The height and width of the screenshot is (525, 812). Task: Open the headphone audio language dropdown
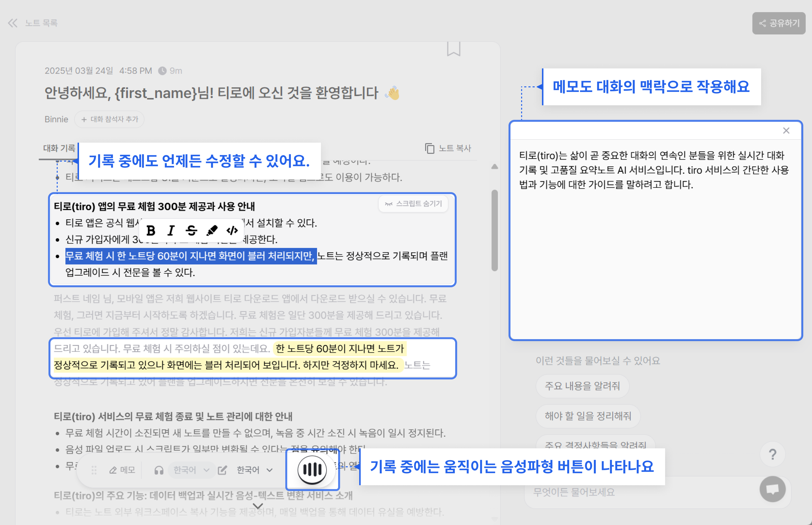coord(191,470)
